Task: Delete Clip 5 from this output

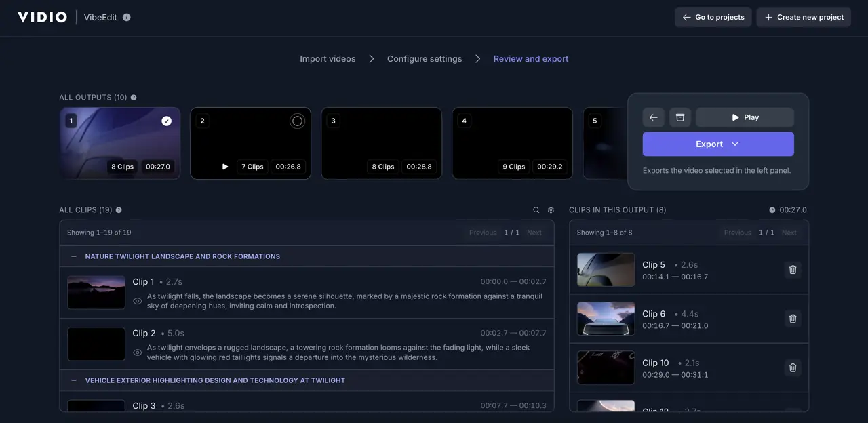Action: [x=792, y=270]
